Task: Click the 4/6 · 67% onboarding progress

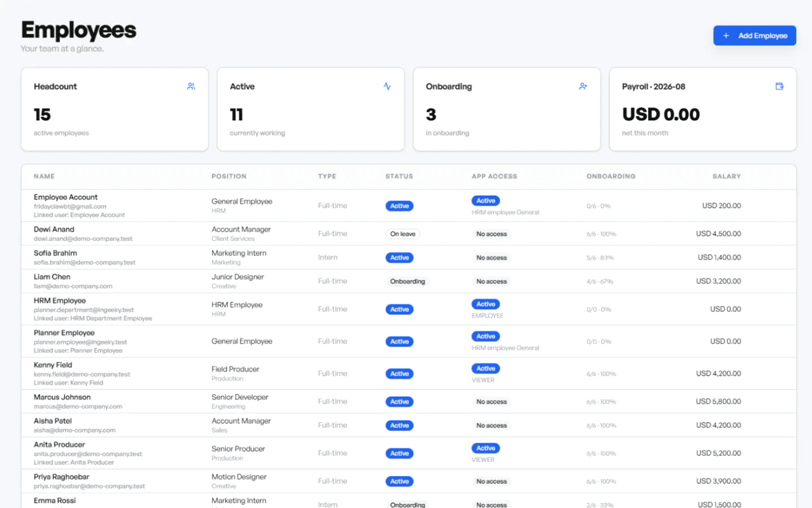Action: (600, 281)
